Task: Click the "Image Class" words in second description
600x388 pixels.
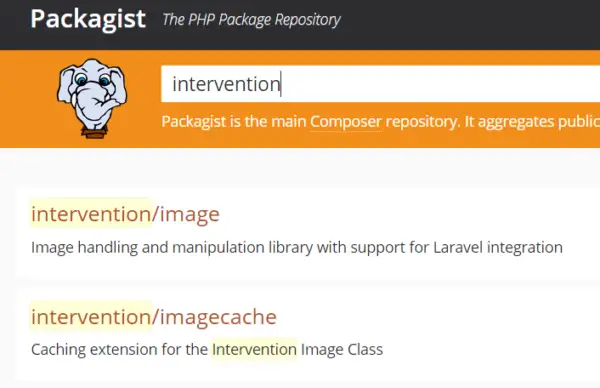Action: pos(342,349)
